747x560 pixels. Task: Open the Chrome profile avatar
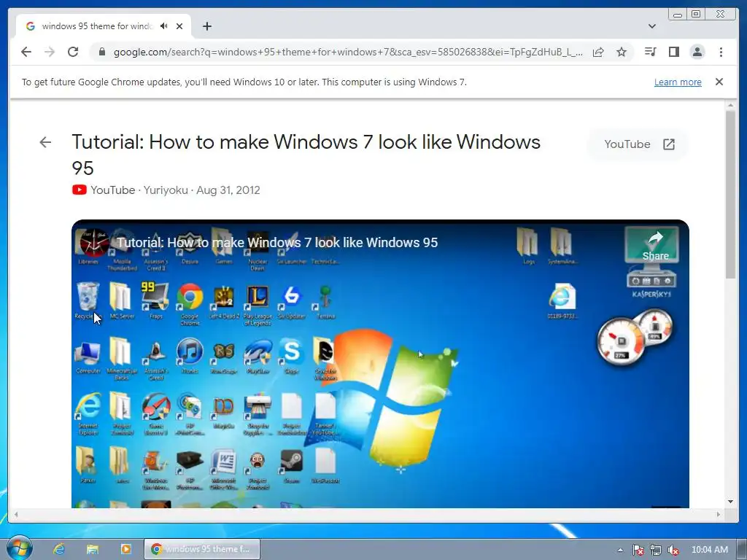point(697,52)
